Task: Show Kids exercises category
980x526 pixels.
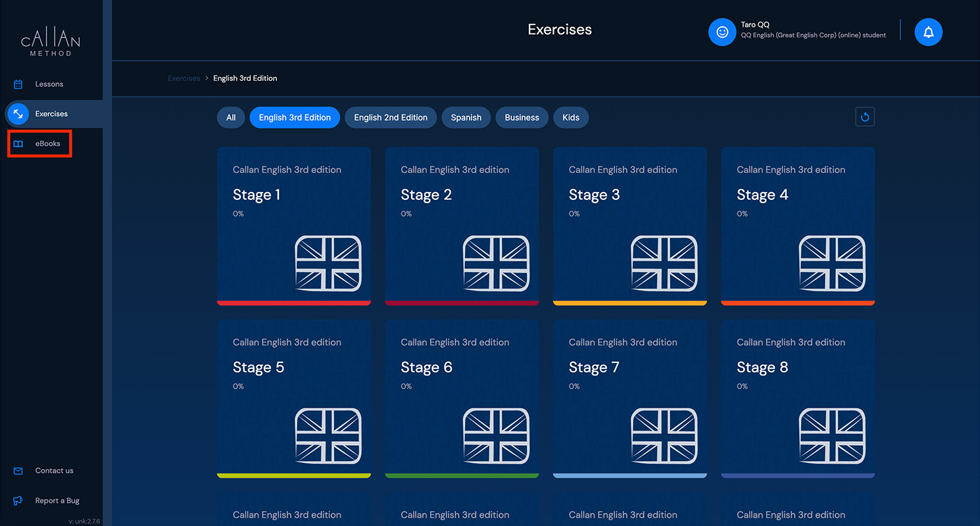Action: pyautogui.click(x=571, y=118)
